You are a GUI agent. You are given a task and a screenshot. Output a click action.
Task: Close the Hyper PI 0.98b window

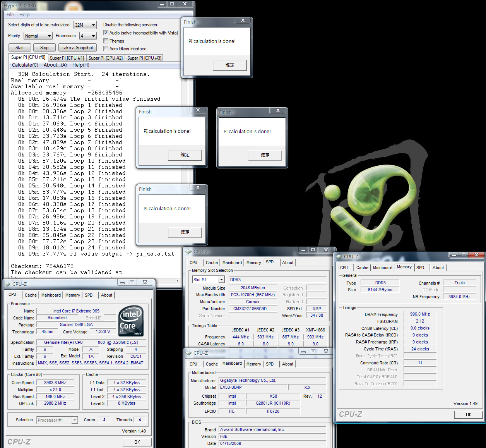click(185, 4)
